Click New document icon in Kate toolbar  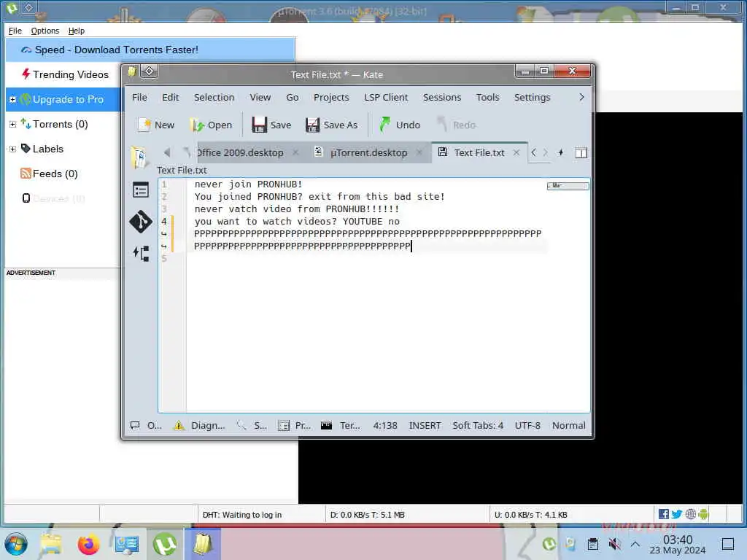[x=144, y=125]
